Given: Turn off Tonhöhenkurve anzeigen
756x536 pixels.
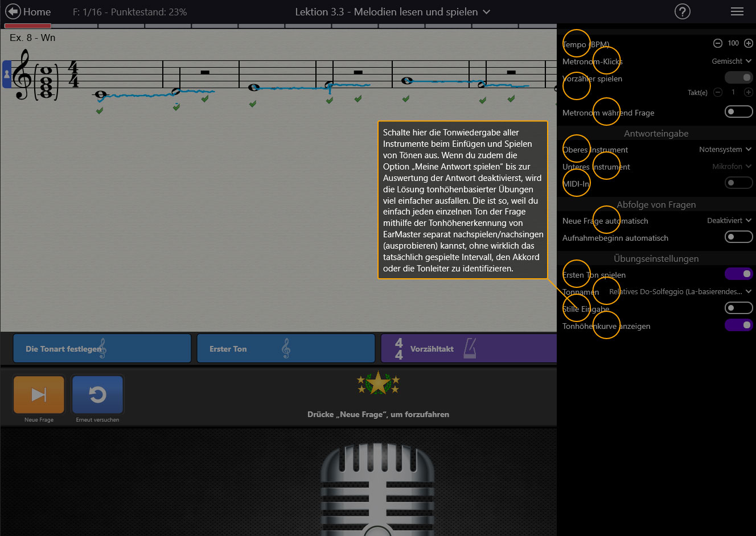Looking at the screenshot, I should [738, 325].
